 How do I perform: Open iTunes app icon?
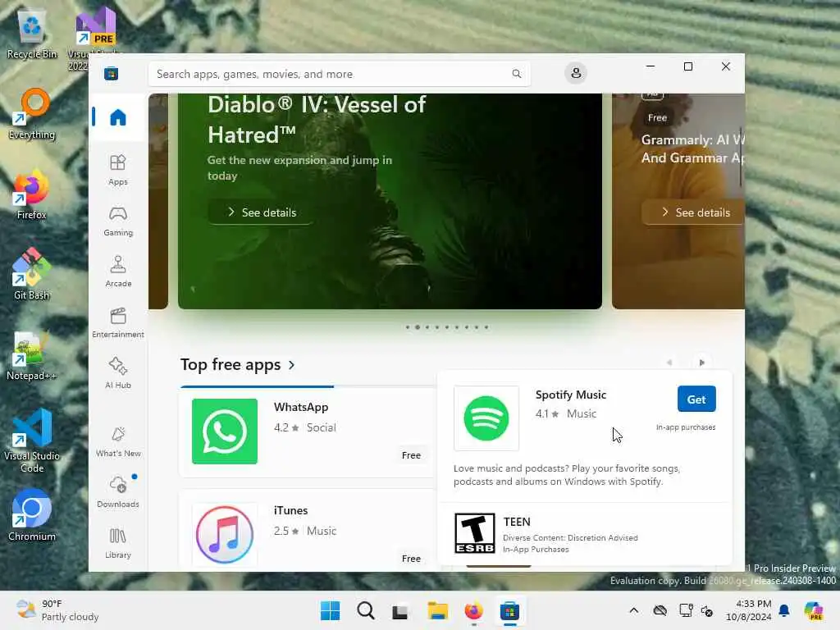(x=225, y=535)
